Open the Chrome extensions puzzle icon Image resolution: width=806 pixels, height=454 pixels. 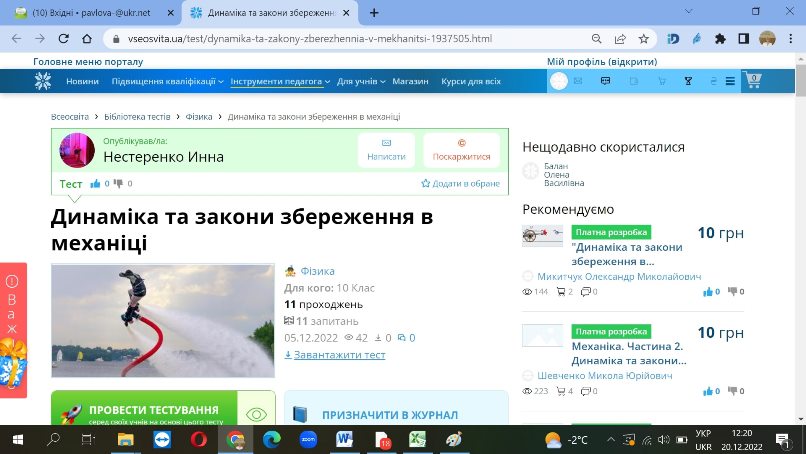(720, 39)
